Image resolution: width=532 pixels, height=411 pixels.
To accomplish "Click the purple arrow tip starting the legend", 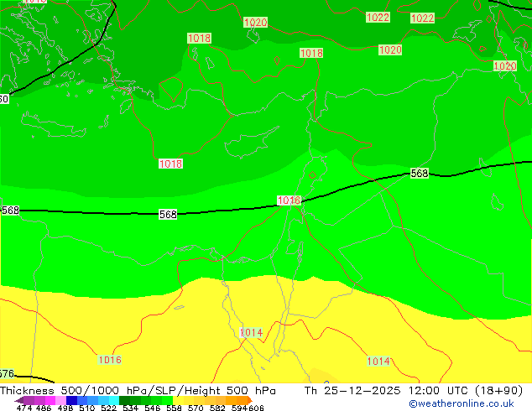I will [x=19, y=400].
